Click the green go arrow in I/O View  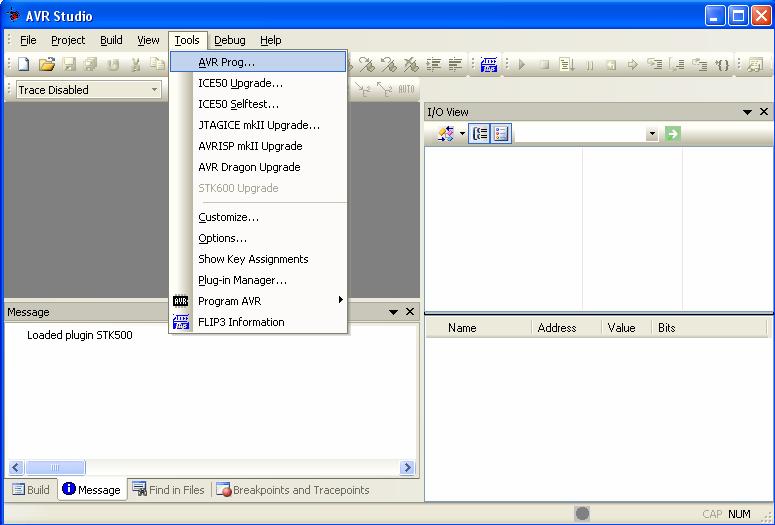[x=672, y=133]
